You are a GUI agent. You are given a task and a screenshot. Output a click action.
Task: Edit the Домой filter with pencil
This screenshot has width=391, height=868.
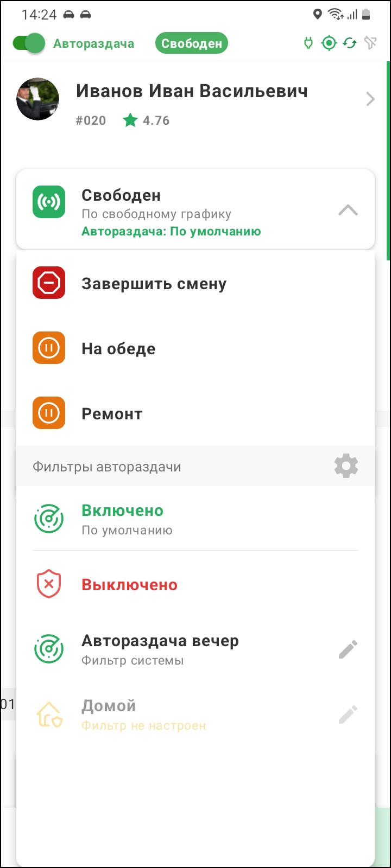pos(348,714)
